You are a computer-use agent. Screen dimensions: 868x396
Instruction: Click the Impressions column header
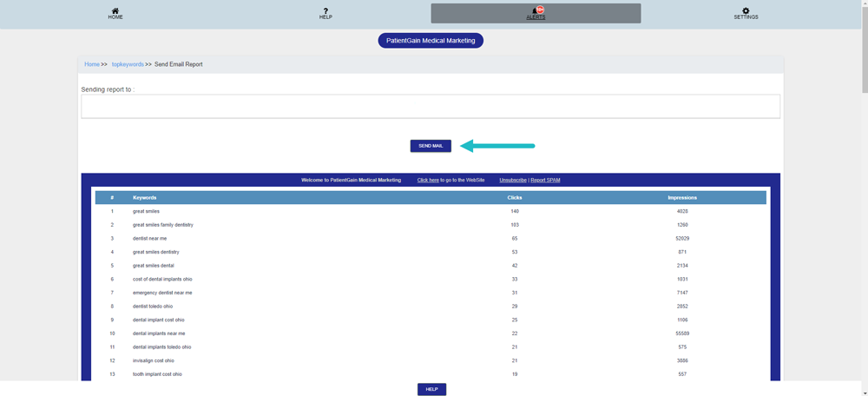(682, 198)
